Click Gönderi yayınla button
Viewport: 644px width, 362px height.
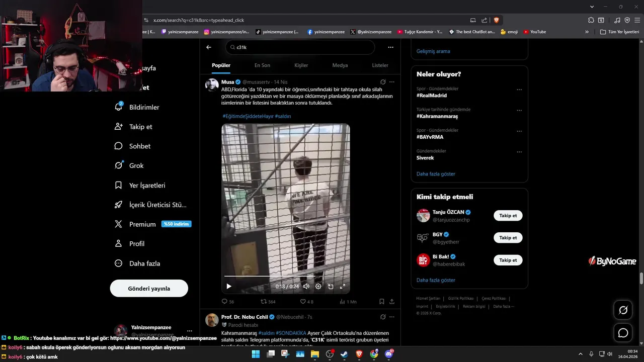[149, 289]
